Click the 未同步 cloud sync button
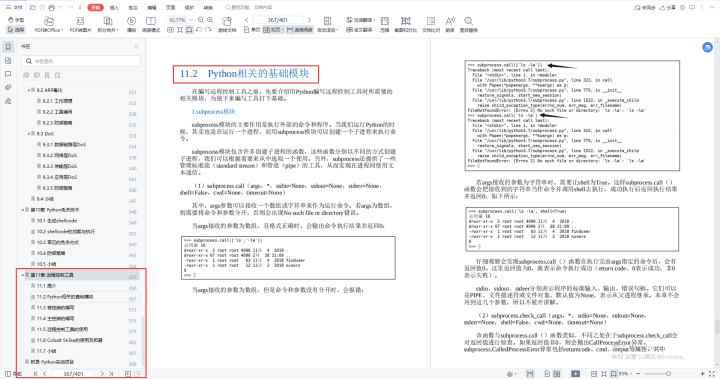The width and height of the screenshot is (720, 379). pyautogui.click(x=645, y=8)
